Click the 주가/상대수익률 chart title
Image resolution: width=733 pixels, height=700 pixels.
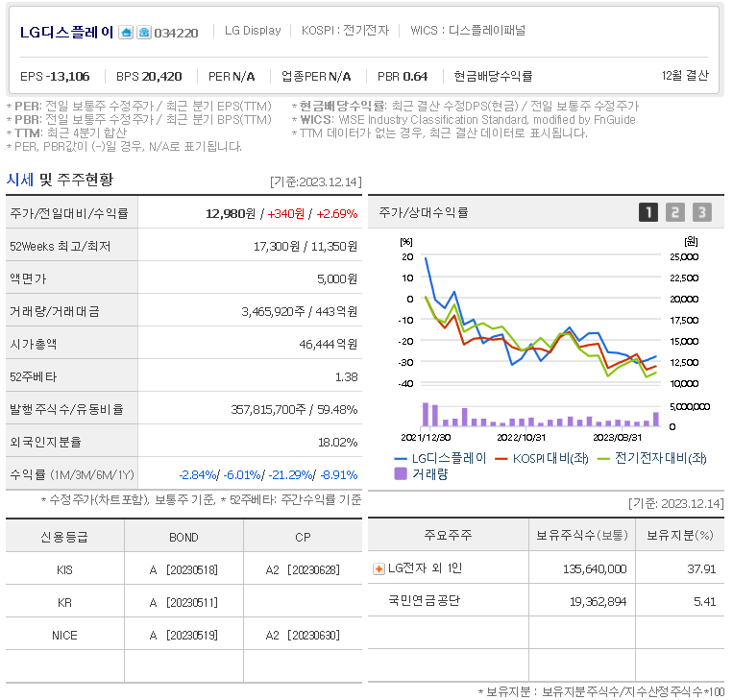tap(424, 213)
